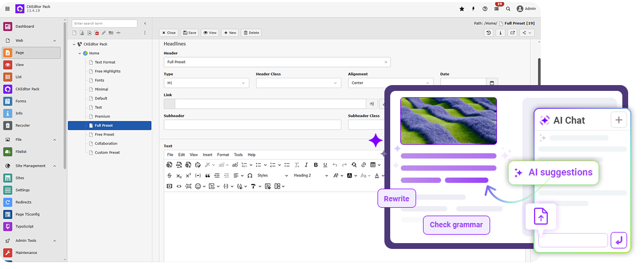Click the Save button
Screen dimensions: 644x269
[x=189, y=33]
